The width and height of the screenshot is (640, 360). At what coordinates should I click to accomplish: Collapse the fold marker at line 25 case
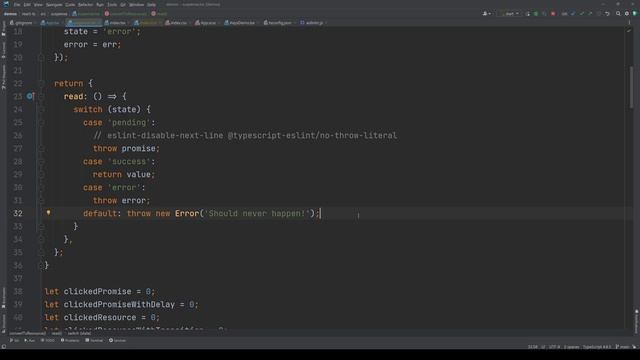pos(41,122)
